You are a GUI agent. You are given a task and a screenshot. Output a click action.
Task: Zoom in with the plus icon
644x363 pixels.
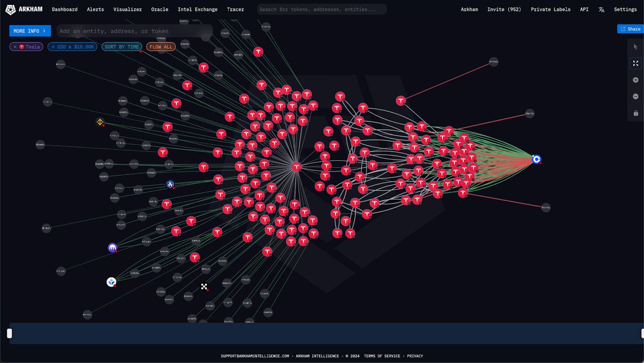click(x=635, y=80)
